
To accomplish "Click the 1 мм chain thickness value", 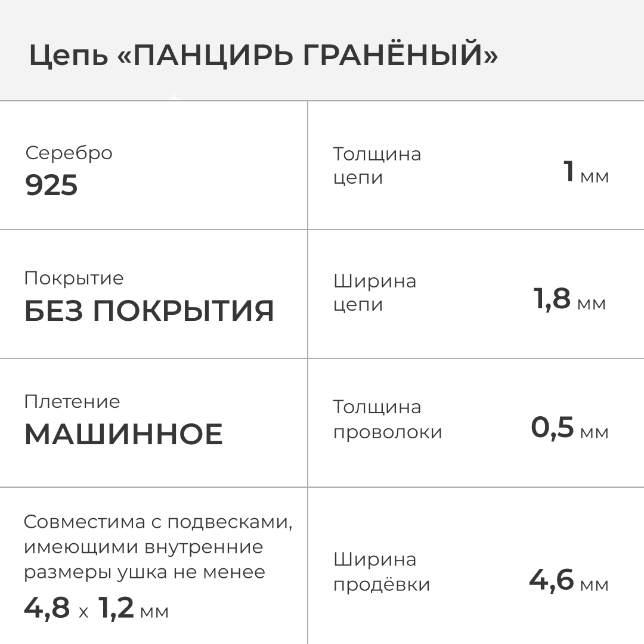I will coord(586,174).
